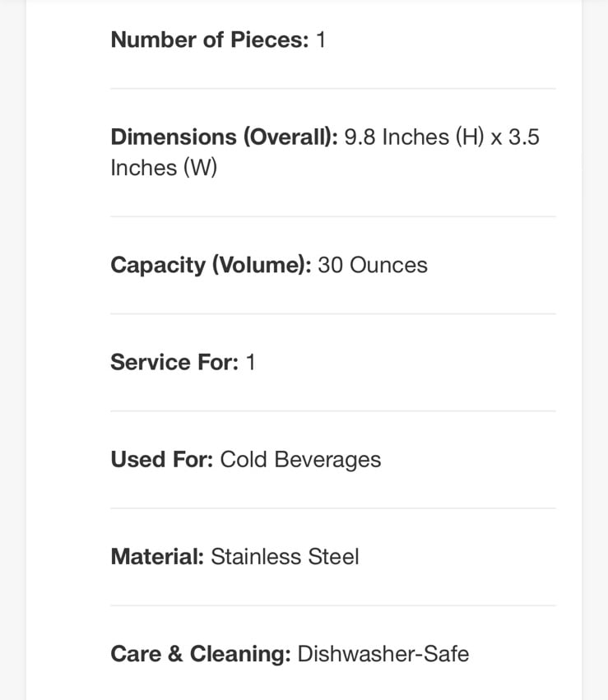This screenshot has width=608, height=700.
Task: Click the divider below the Material row
Action: point(333,605)
